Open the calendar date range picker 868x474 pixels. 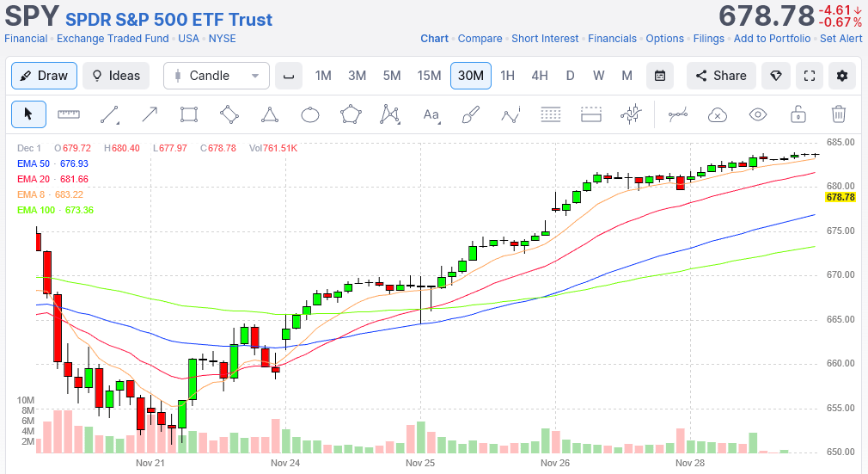(x=660, y=76)
